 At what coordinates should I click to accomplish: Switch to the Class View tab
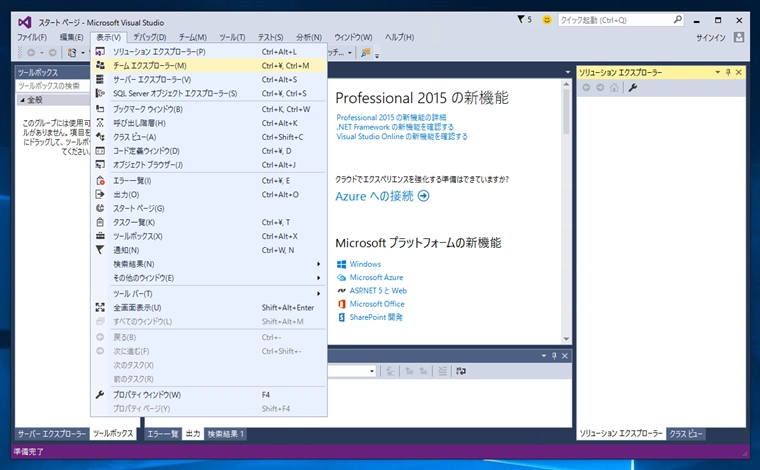(x=685, y=434)
